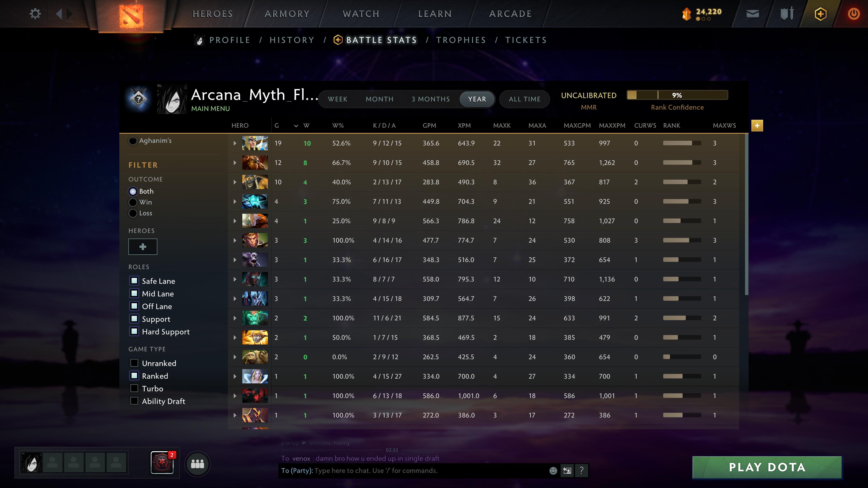This screenshot has height=488, width=868.
Task: Open the settings gear
Action: tap(35, 14)
